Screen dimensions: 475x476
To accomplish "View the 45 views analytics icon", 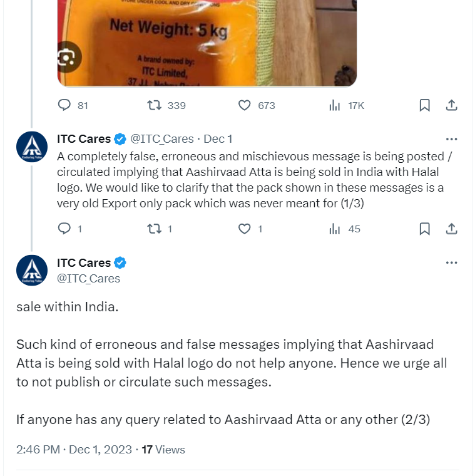I will point(335,229).
